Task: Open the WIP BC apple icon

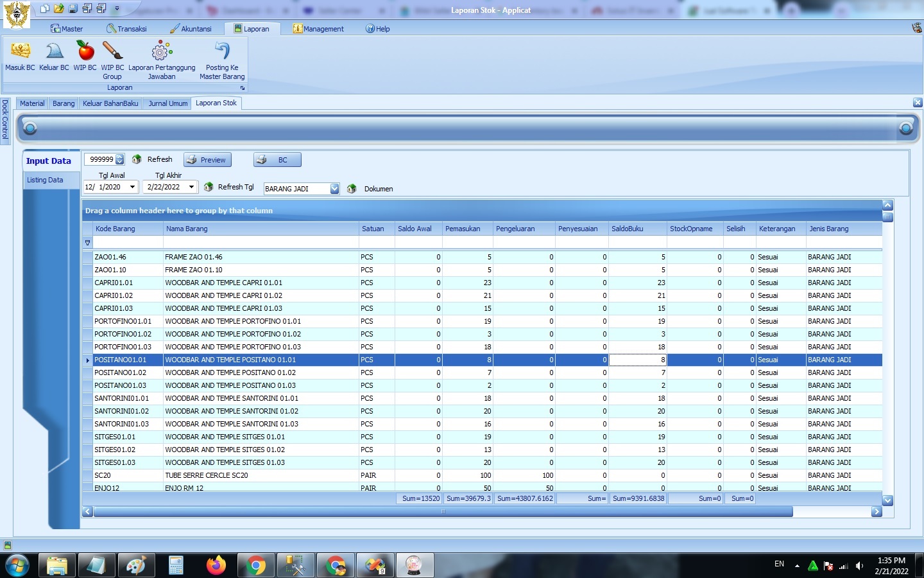Action: point(85,51)
